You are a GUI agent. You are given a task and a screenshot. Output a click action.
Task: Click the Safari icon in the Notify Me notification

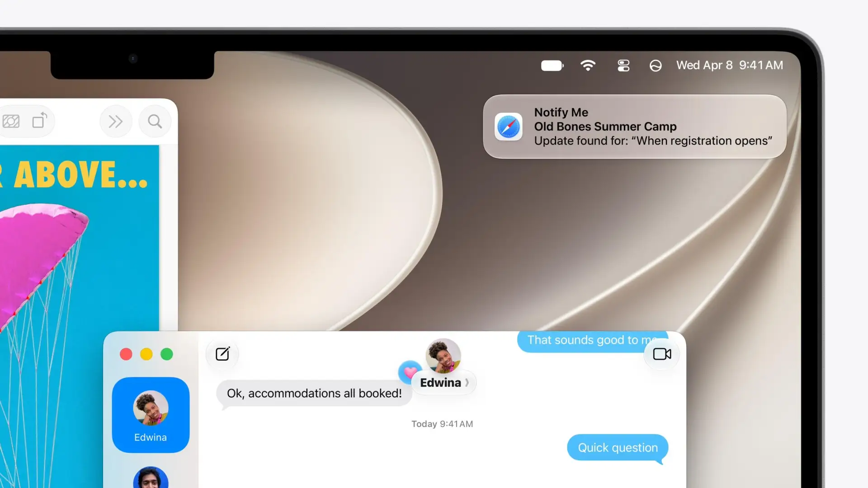509,127
